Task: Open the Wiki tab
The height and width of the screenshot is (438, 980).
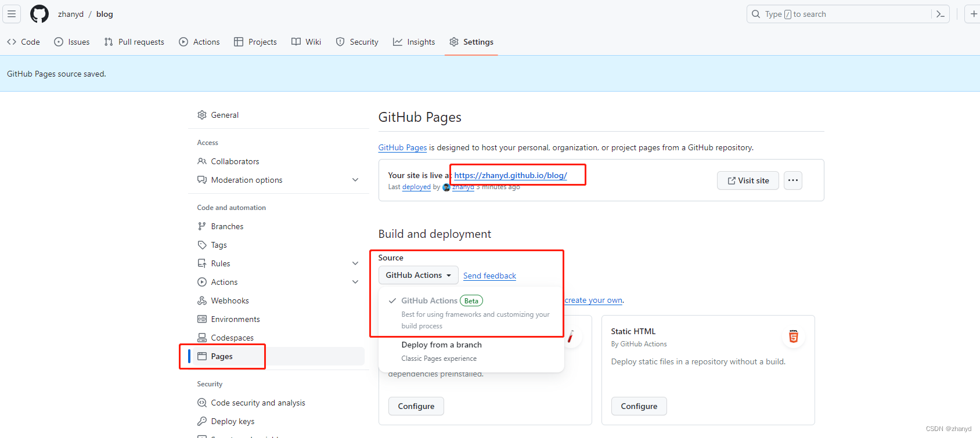Action: coord(307,42)
